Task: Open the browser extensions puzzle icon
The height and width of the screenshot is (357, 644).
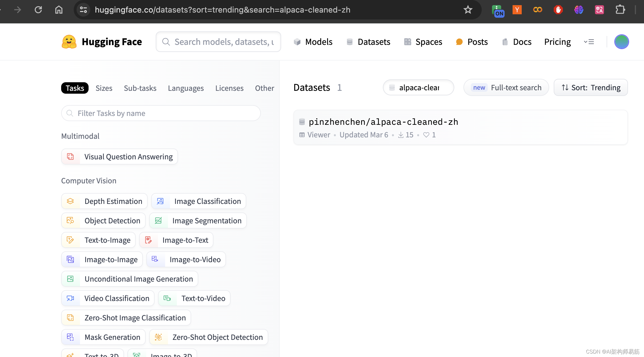Action: point(620,10)
